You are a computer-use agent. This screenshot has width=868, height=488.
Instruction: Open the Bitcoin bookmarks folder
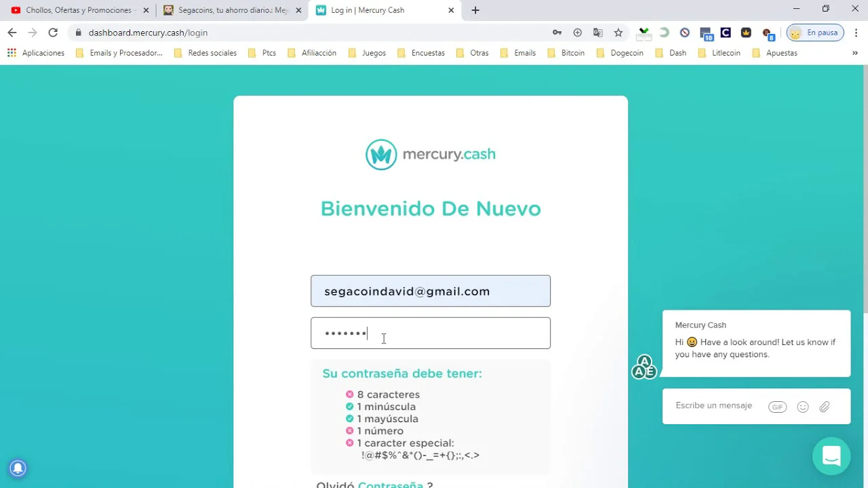[566, 53]
